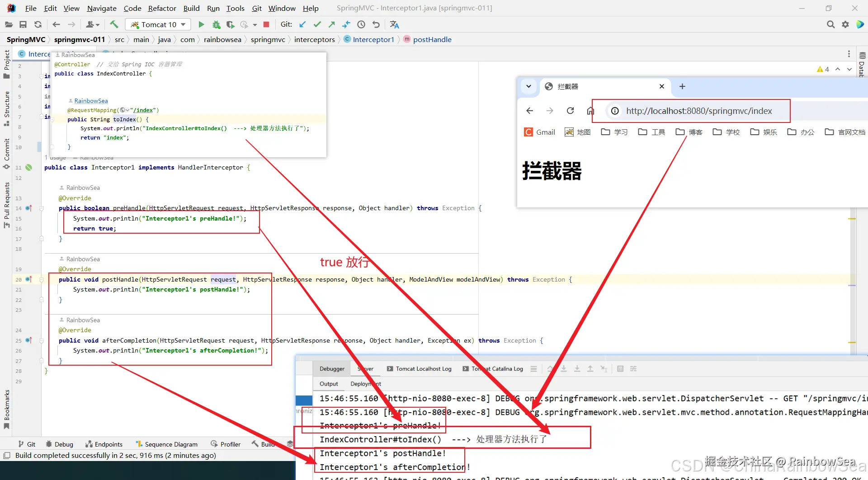
Task: Click the Translate plugin icon
Action: 394,24
